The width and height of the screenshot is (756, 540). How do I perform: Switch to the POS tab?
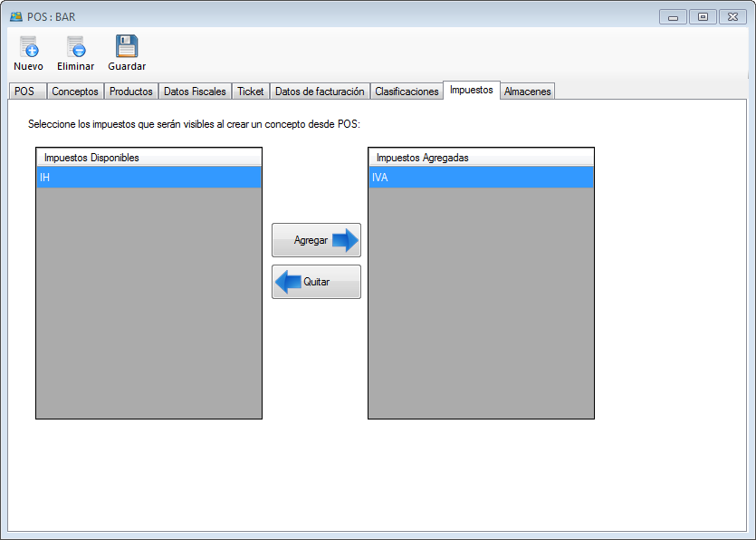pos(25,92)
